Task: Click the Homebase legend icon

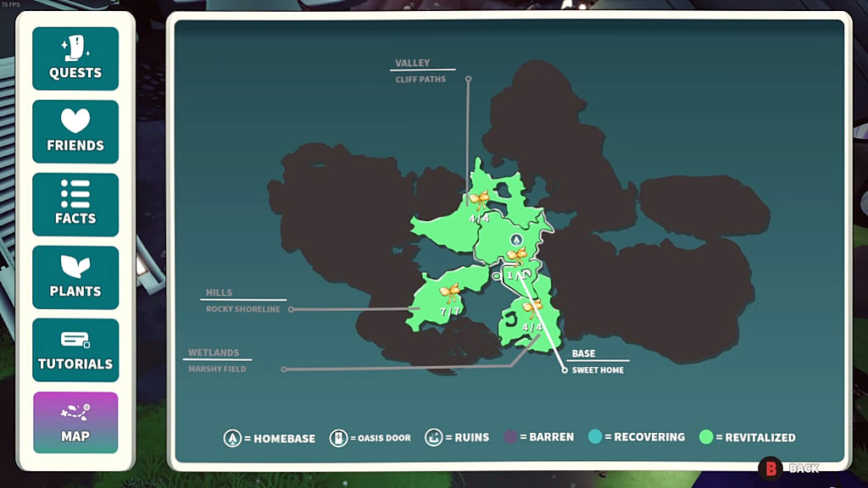Action: pos(232,438)
